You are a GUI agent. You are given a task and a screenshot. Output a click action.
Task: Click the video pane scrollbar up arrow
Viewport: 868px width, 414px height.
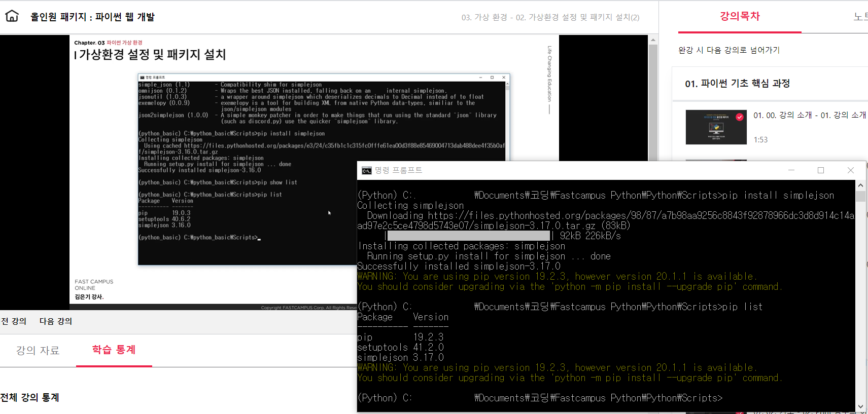click(653, 40)
